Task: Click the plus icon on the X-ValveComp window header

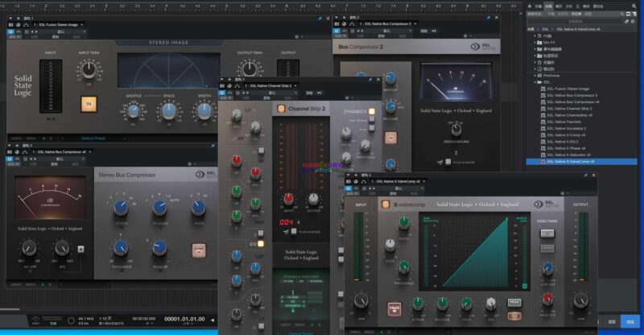Action: [x=356, y=175]
